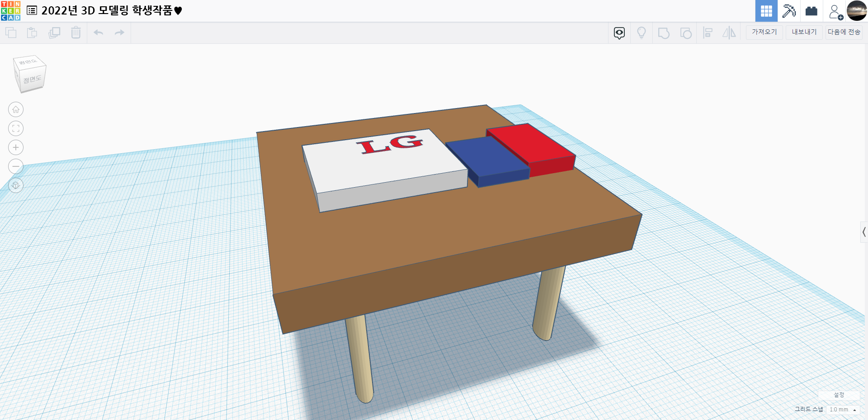Click the 다음에 전송 send-to button
Image resolution: width=868 pixels, height=420 pixels.
tap(844, 32)
